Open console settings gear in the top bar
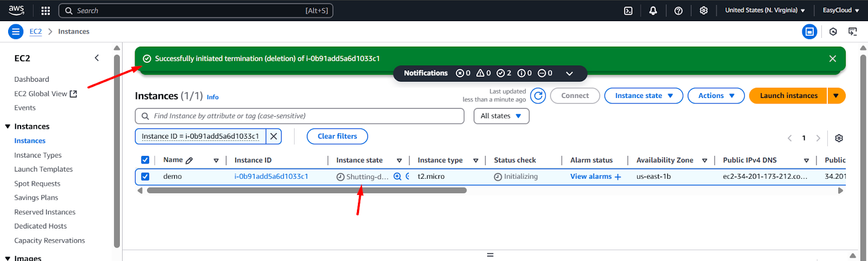The image size is (868, 261). click(x=704, y=10)
